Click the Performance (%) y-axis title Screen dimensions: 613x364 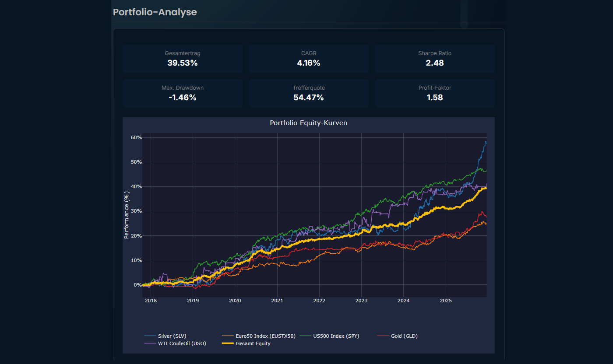pos(127,215)
